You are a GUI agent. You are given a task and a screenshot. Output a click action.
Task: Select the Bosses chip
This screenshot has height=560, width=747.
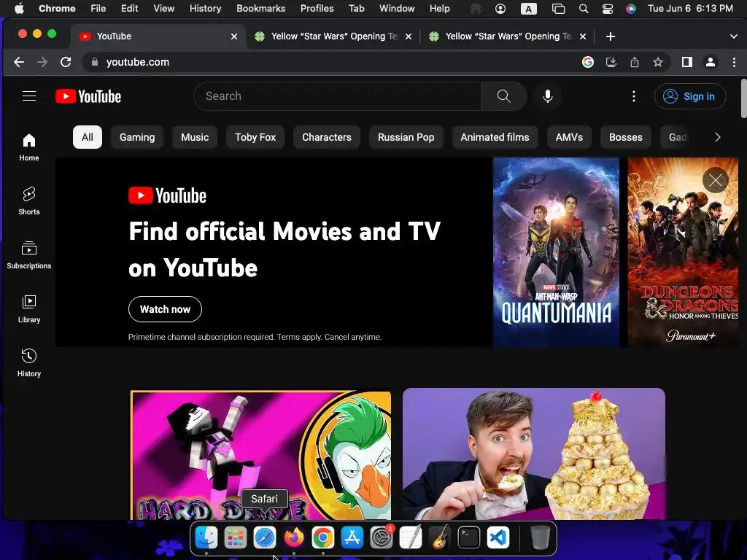click(x=625, y=137)
